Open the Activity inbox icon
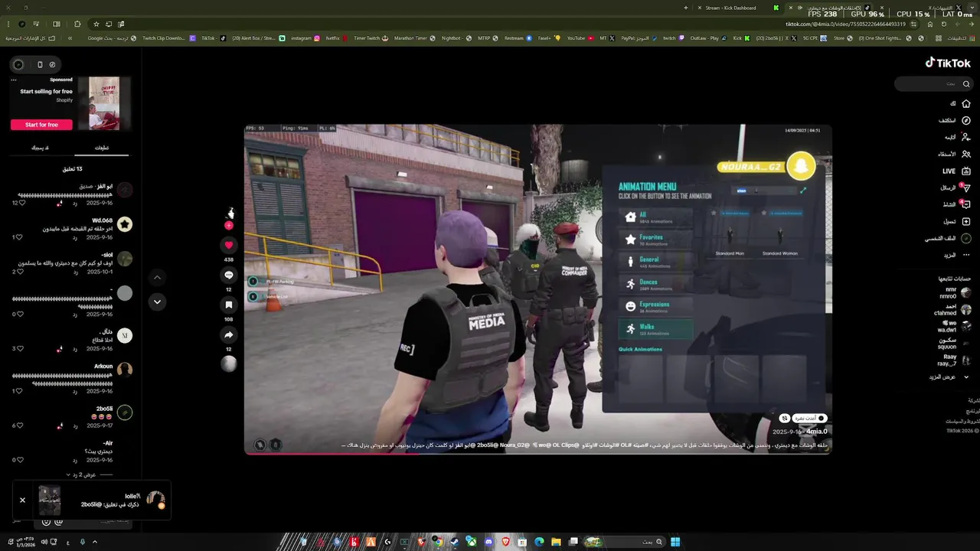980x551 pixels. [966, 204]
